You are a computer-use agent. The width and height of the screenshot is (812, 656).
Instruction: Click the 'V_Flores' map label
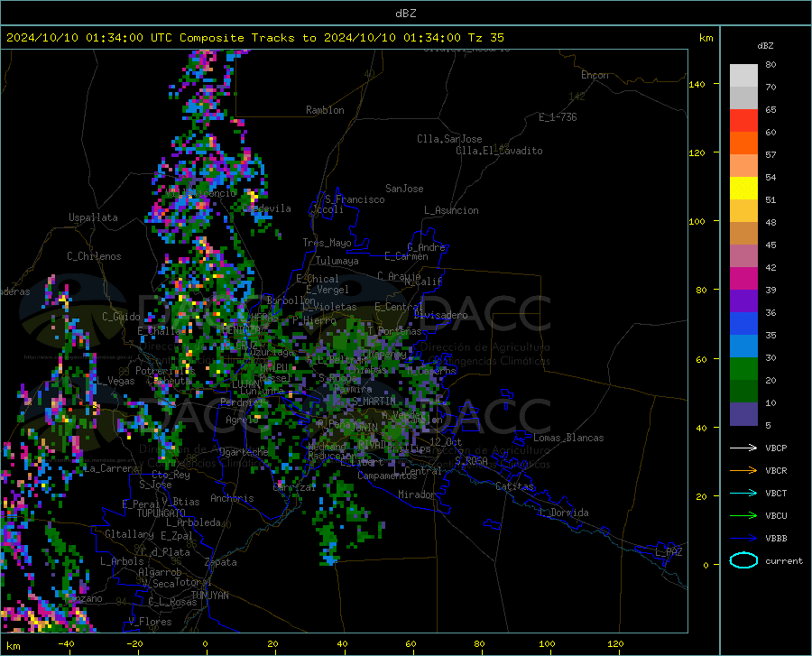[x=150, y=622]
